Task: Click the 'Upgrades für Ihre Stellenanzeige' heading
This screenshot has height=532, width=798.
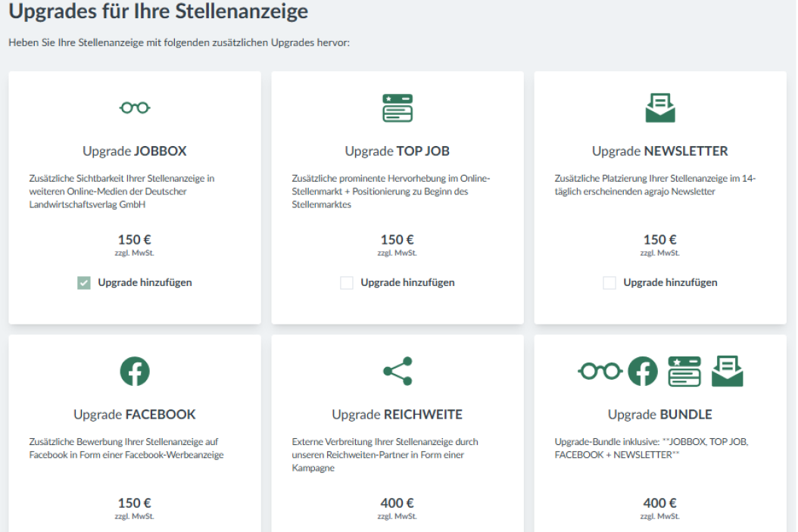Action: click(158, 11)
